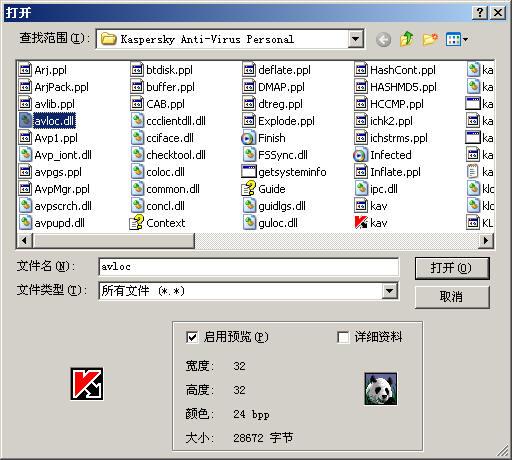Expand the 文件类型 dropdown
The height and width of the screenshot is (460, 512).
pos(389,291)
